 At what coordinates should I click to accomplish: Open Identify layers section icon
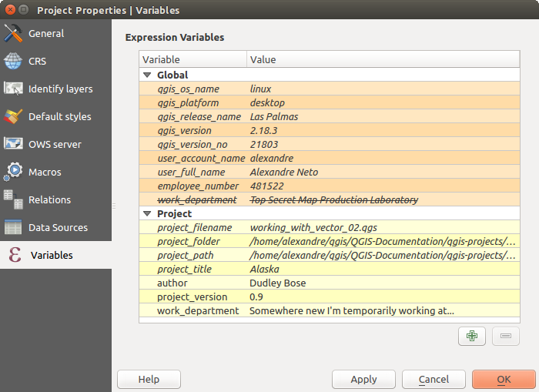coord(14,89)
